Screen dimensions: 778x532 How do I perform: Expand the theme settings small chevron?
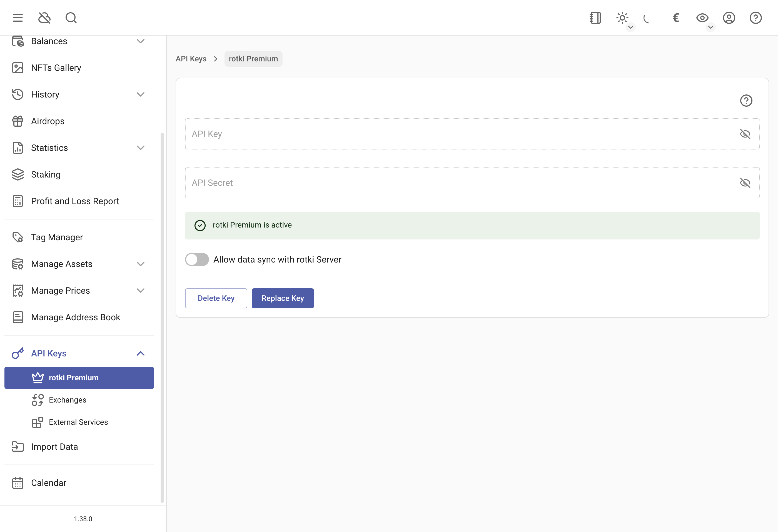[631, 27]
